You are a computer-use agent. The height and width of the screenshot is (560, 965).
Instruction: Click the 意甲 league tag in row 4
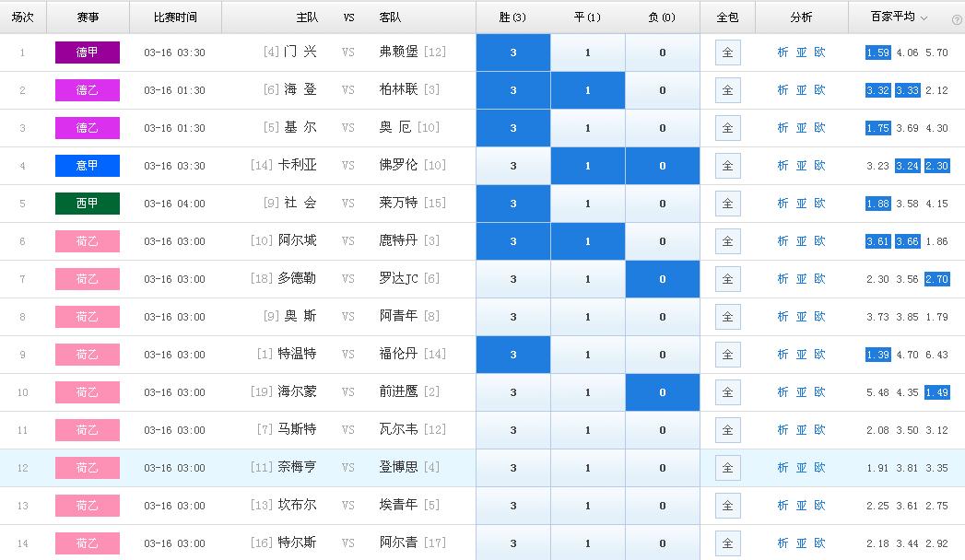(x=88, y=166)
